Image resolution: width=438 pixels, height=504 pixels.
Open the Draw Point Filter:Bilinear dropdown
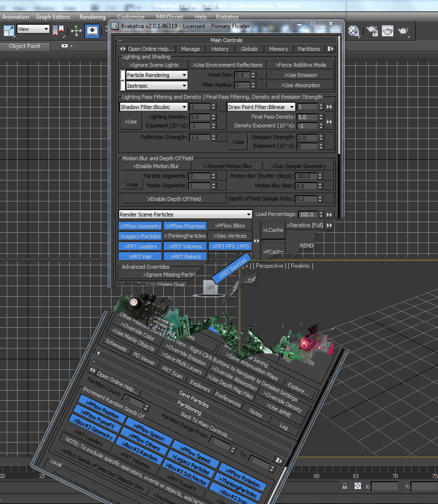261,107
